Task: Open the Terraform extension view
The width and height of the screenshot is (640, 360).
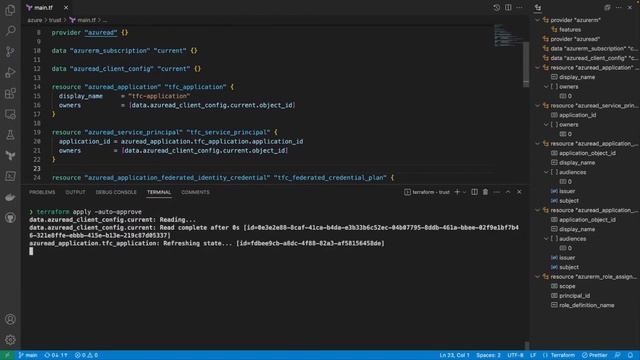Action: (x=10, y=156)
